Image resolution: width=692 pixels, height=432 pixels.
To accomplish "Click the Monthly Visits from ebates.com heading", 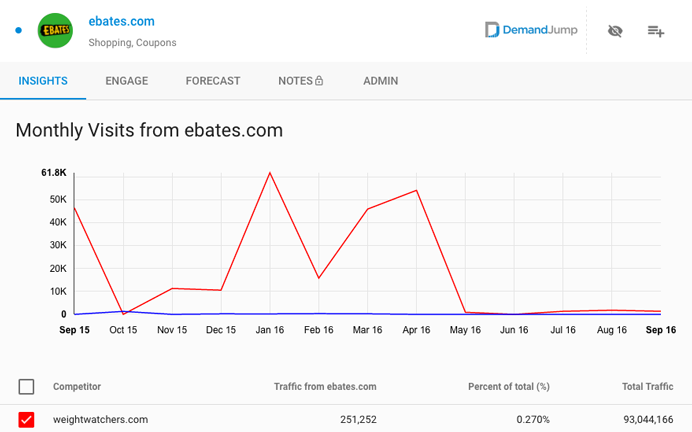I will [149, 131].
